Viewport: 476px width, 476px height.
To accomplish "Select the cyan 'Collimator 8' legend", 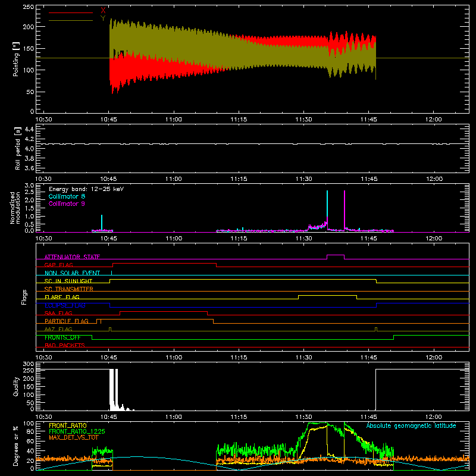I will tap(67, 196).
